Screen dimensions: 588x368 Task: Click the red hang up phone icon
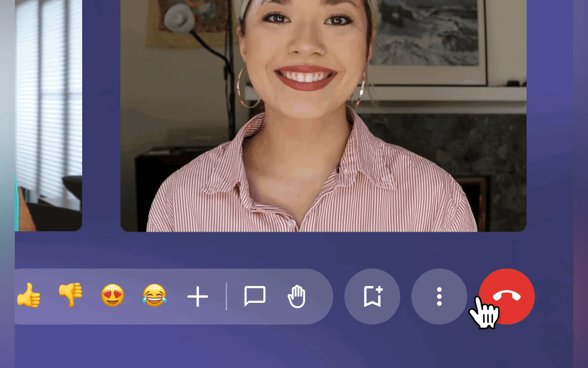click(x=507, y=296)
